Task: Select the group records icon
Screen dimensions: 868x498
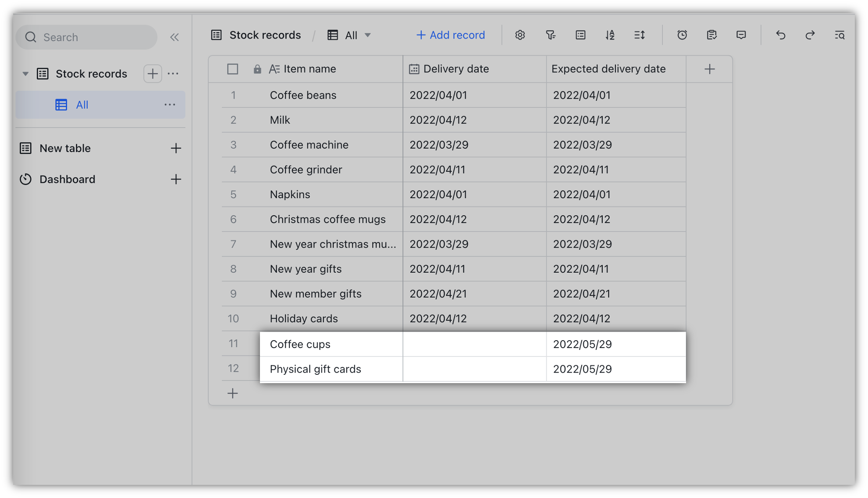Action: 580,35
